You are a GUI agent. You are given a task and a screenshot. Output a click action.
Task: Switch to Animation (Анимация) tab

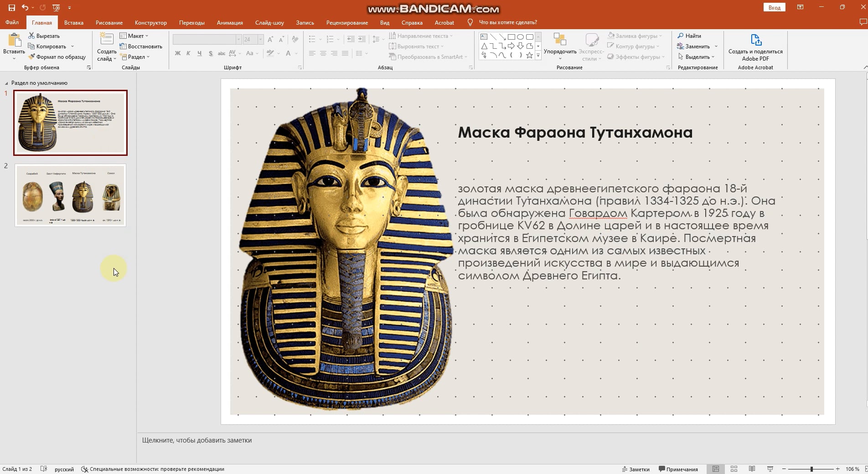point(230,22)
